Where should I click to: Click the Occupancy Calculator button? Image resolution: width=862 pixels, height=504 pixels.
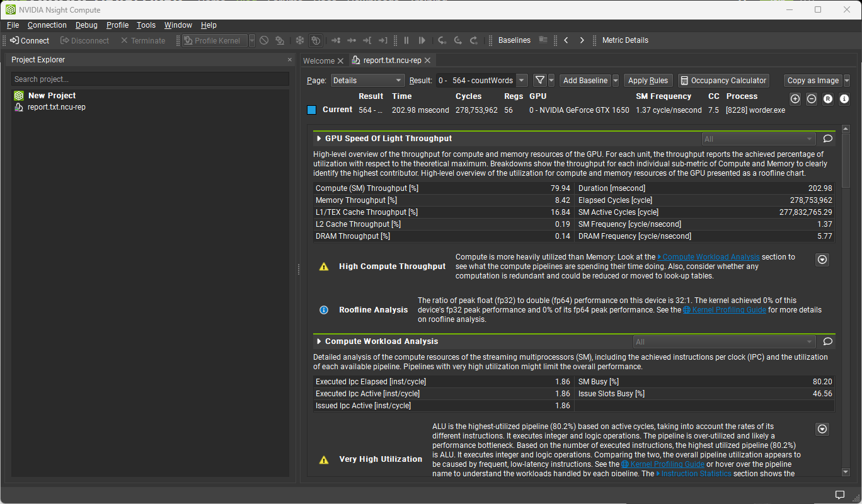coord(723,81)
